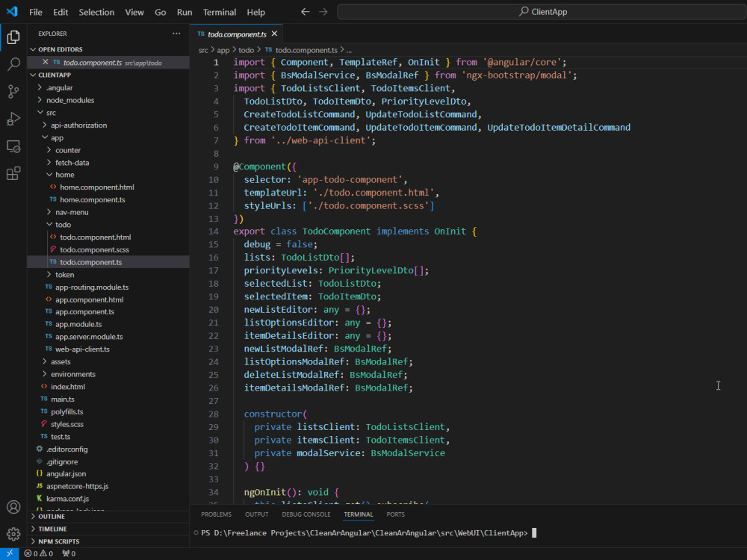The width and height of the screenshot is (747, 560).
Task: Open the Explorer view in activity bar
Action: (13, 37)
